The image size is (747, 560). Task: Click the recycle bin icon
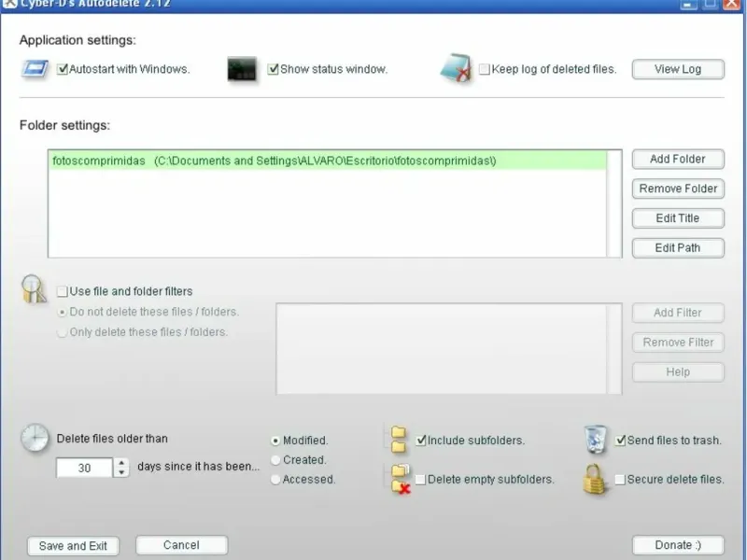[x=596, y=439]
